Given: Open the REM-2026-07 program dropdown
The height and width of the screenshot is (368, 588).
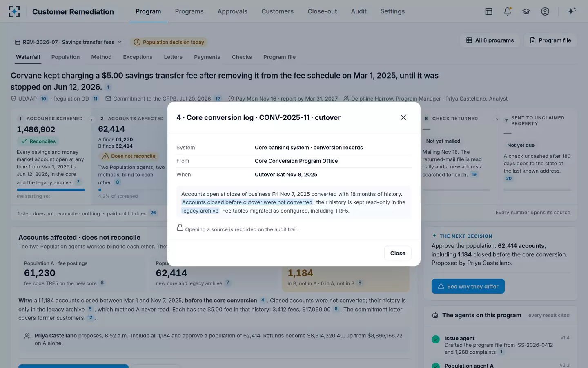Looking at the screenshot, I should [69, 42].
